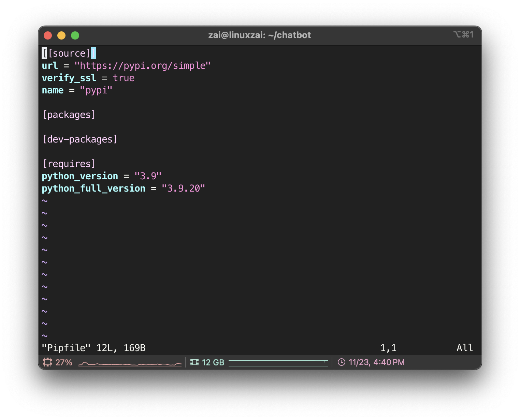Click the [requires] section header
The height and width of the screenshot is (420, 520).
69,164
